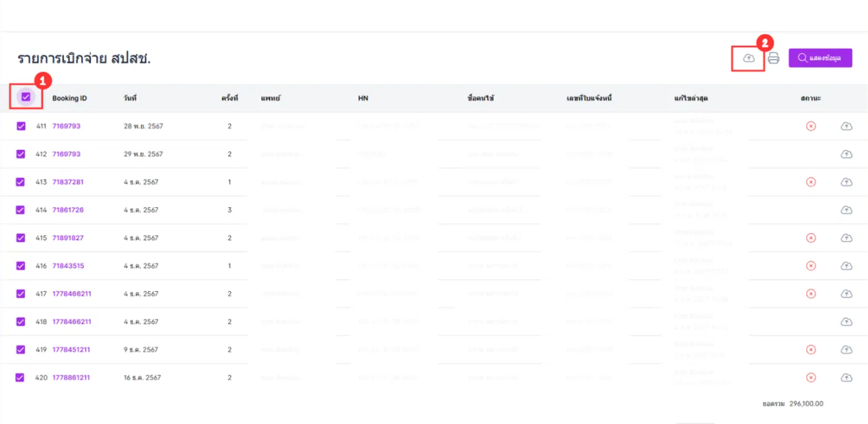
Task: Click the printer icon beside the search button
Action: (773, 58)
